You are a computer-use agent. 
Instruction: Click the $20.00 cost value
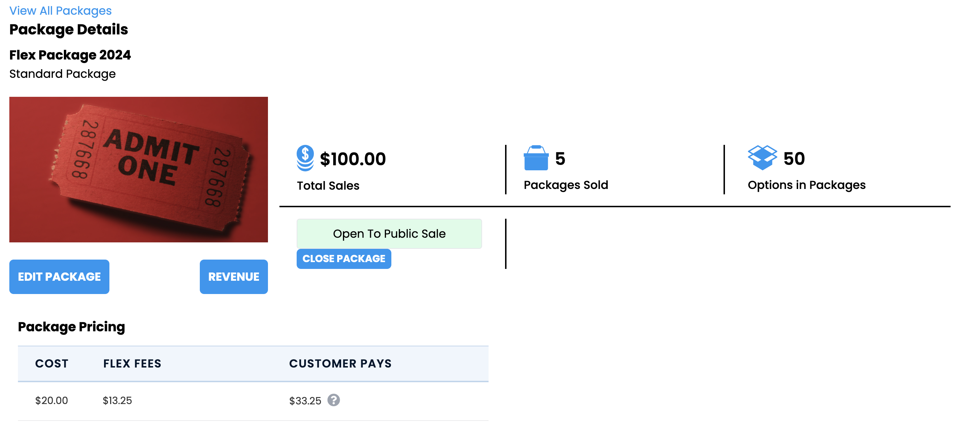51,401
